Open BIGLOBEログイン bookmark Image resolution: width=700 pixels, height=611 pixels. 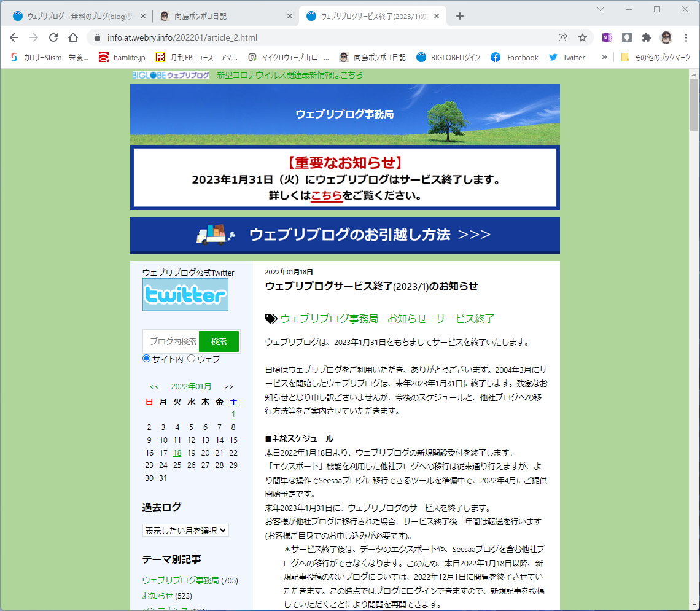click(449, 57)
